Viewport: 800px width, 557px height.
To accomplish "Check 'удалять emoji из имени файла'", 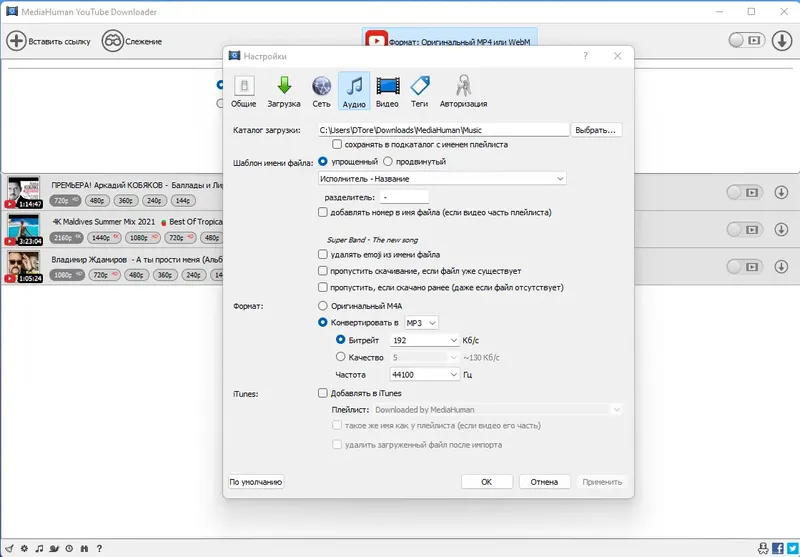I will point(322,254).
